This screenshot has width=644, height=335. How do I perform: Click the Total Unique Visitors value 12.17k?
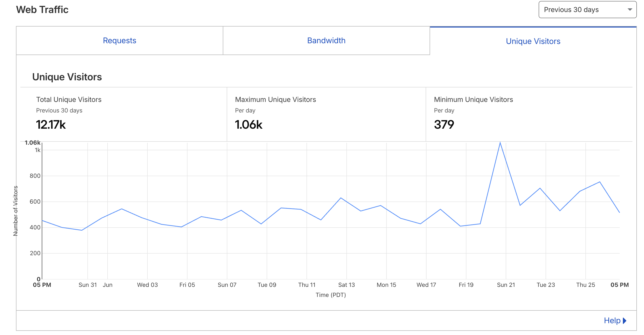51,125
